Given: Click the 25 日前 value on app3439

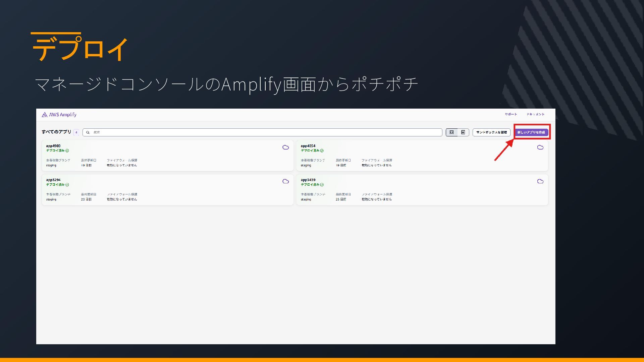Looking at the screenshot, I should (341, 199).
